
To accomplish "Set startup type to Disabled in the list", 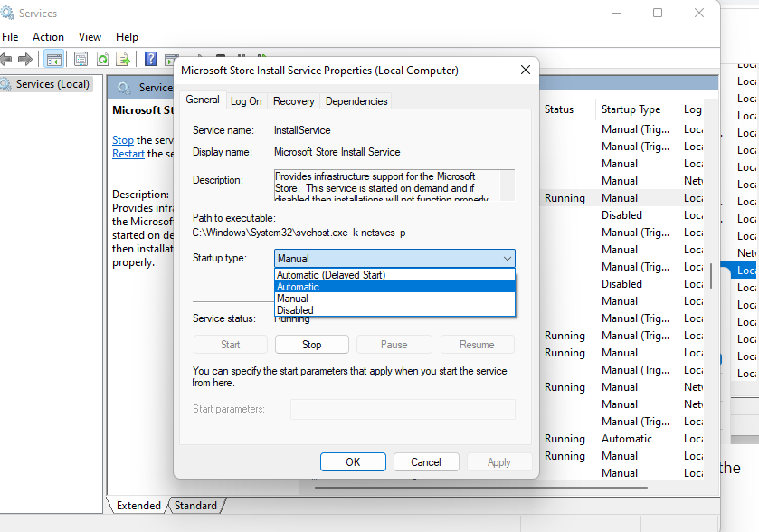I will [x=394, y=309].
